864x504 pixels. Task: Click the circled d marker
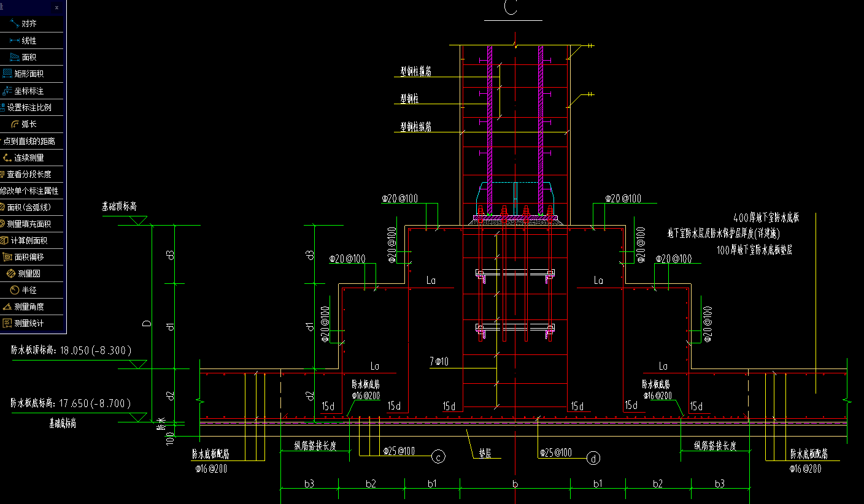[593, 457]
